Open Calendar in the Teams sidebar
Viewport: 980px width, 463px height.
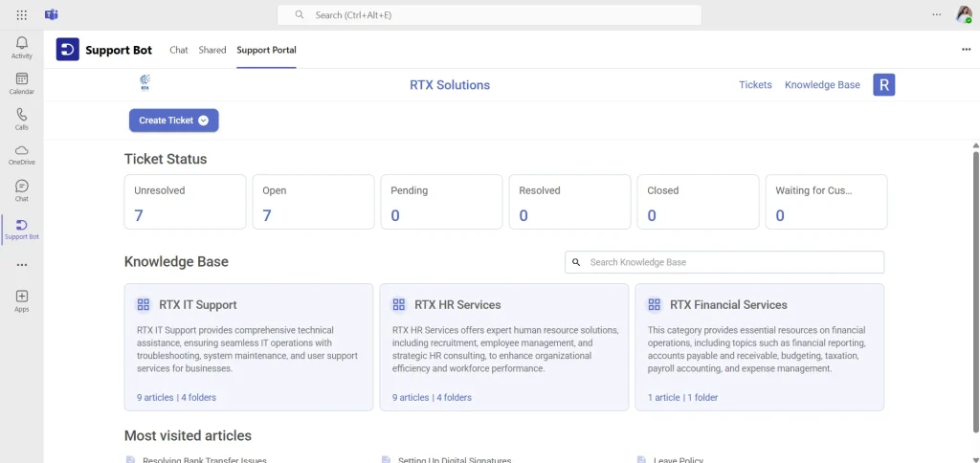[x=22, y=83]
